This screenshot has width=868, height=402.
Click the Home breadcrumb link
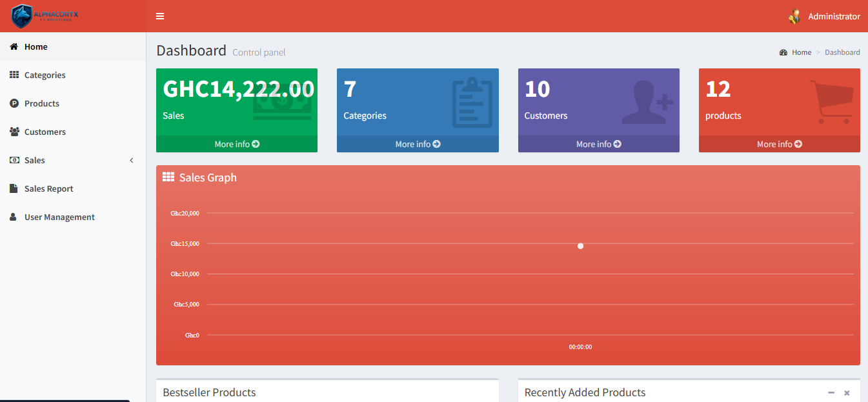coord(802,52)
